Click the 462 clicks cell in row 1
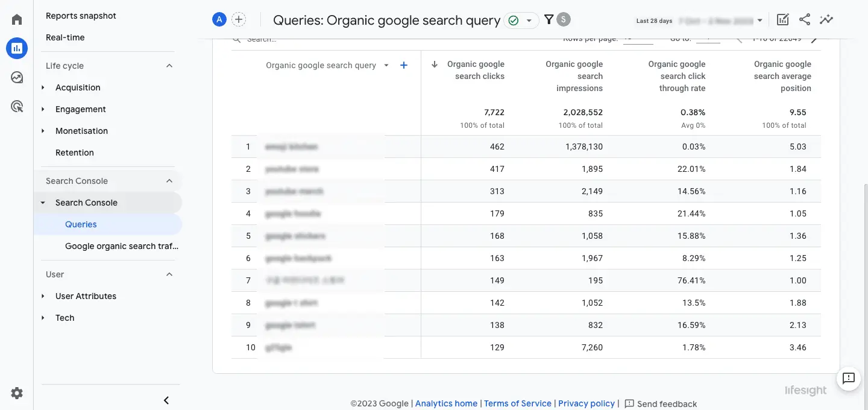 (x=497, y=147)
